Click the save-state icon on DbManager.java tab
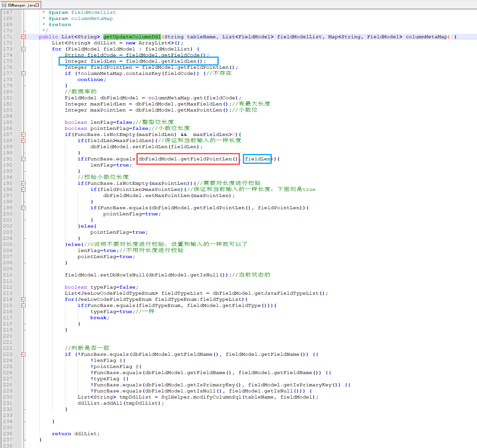 [4, 5]
